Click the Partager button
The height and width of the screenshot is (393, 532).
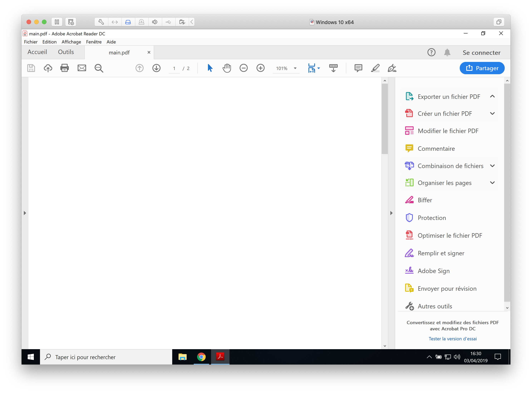point(482,68)
